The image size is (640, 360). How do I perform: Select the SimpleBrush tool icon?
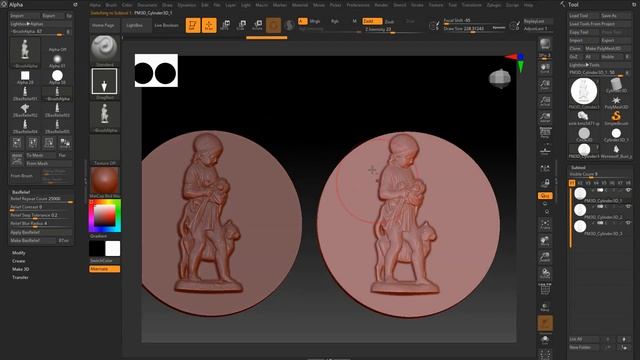coord(616,118)
